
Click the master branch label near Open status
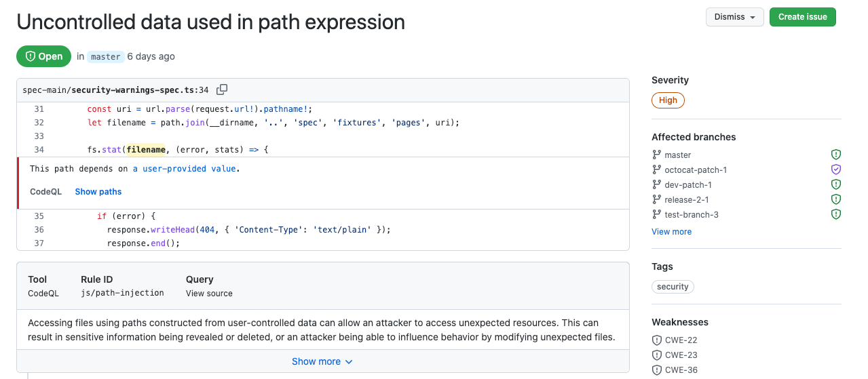[105, 57]
